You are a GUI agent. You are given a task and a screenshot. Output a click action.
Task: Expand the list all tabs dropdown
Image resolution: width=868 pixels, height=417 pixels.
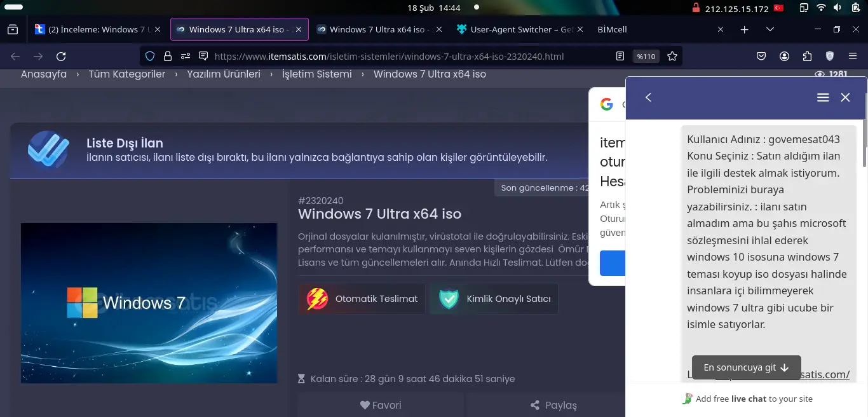coord(770,29)
